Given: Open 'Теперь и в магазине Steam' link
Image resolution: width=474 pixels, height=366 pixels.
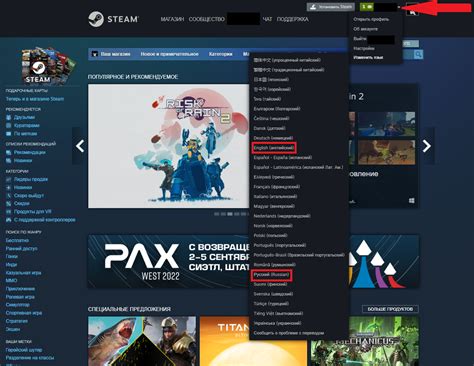Looking at the screenshot, I should (35, 99).
